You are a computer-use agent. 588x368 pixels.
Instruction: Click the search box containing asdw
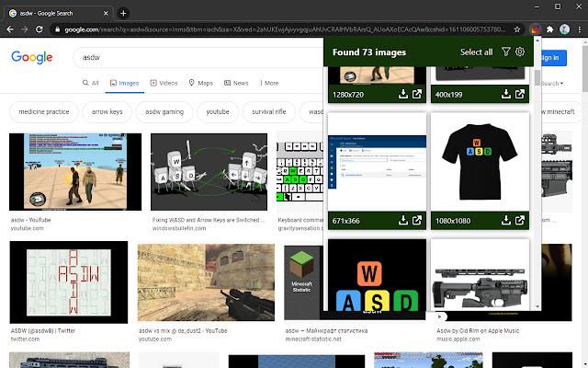198,57
